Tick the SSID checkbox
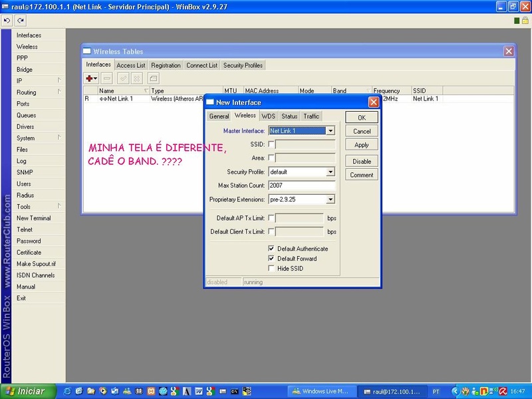This screenshot has height=399, width=532. pyautogui.click(x=271, y=144)
